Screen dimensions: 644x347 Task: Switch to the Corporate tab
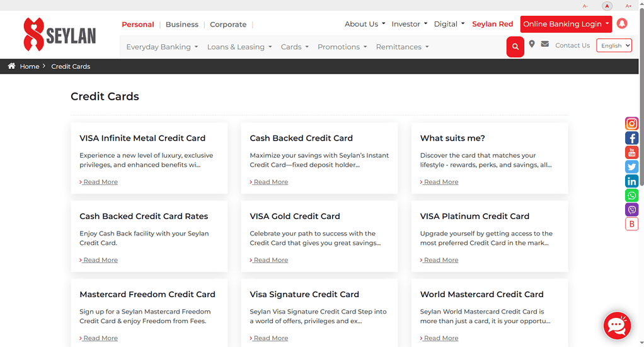[228, 24]
